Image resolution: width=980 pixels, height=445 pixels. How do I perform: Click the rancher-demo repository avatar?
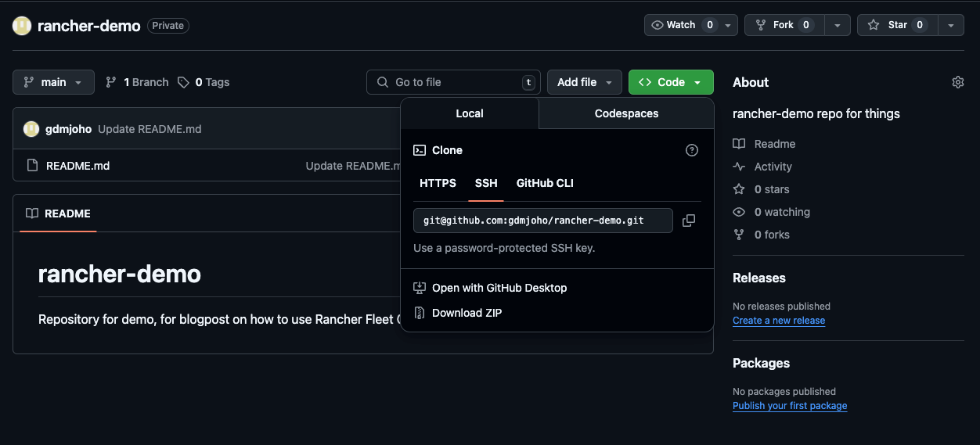pyautogui.click(x=22, y=26)
